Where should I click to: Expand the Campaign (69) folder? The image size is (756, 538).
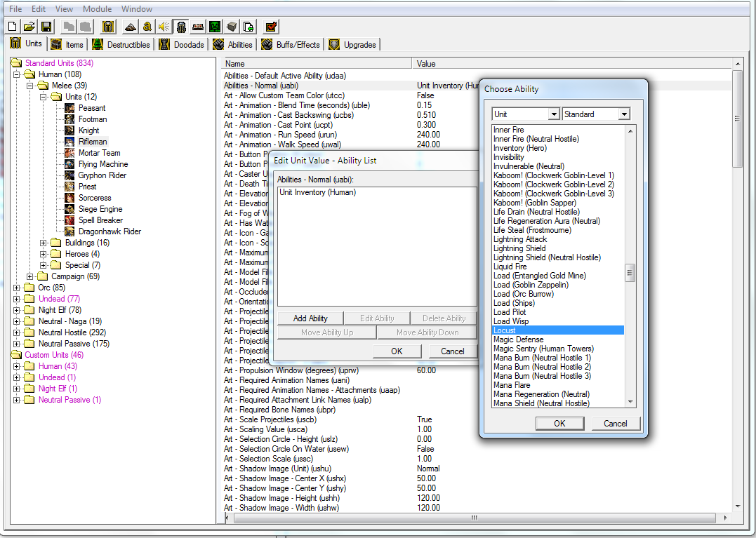(x=30, y=276)
